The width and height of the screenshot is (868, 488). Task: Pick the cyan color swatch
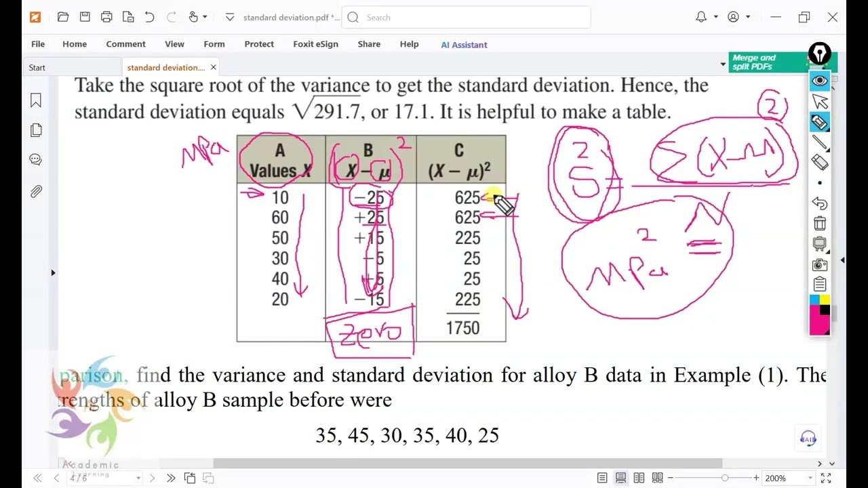click(814, 300)
